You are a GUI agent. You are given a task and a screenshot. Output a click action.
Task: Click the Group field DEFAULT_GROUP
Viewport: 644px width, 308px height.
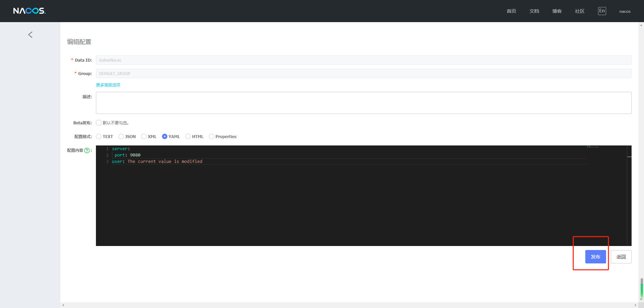[364, 73]
